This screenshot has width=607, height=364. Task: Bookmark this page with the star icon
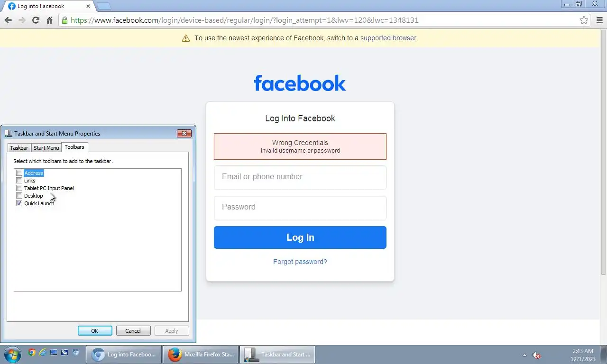(584, 20)
